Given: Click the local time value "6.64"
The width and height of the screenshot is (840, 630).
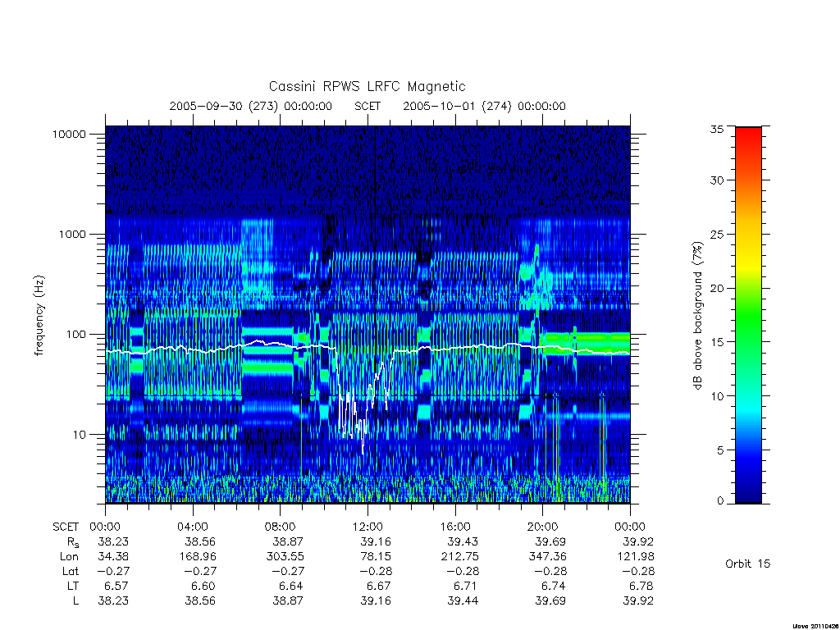Looking at the screenshot, I should [x=291, y=586].
